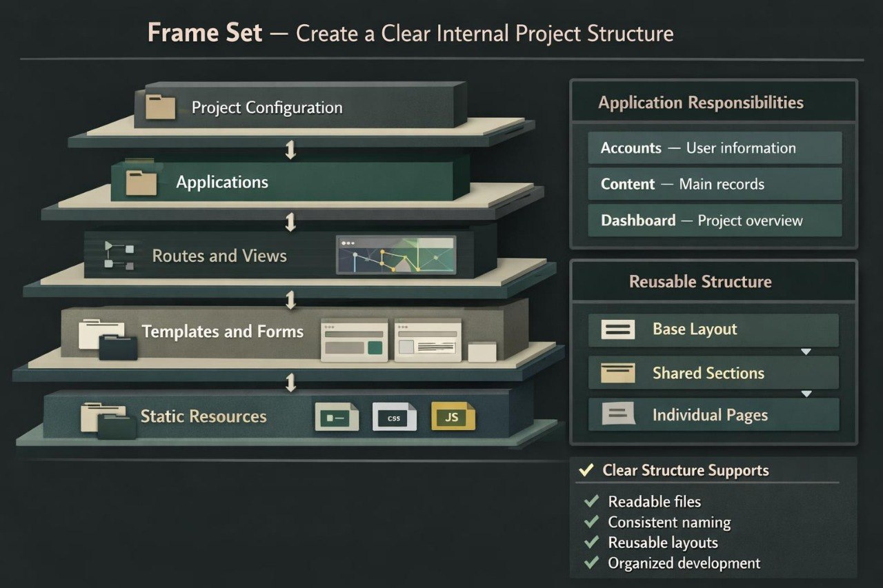Click the Shared Sections icon

[x=618, y=373]
